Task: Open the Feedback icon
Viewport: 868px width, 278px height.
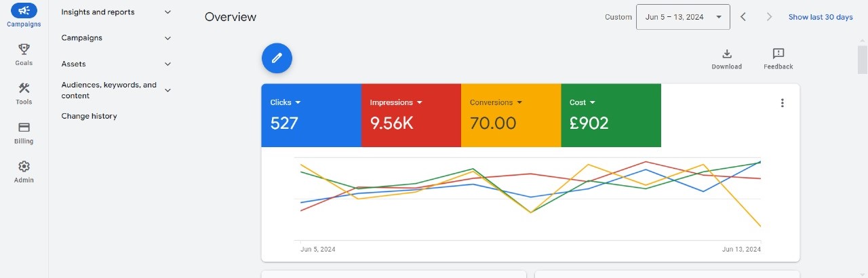Action: coord(778,54)
